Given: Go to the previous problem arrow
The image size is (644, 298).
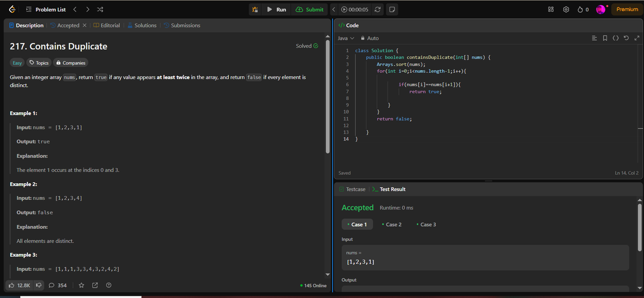Looking at the screenshot, I should pos(75,10).
